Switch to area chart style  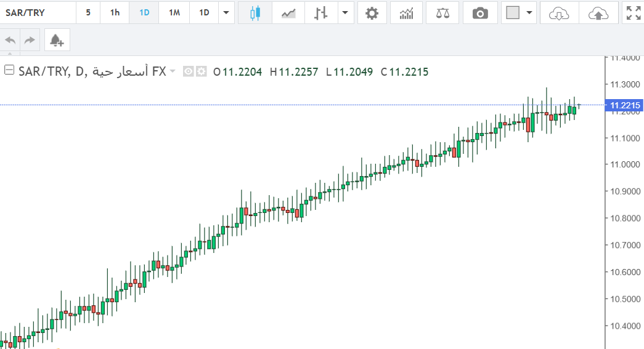(288, 13)
